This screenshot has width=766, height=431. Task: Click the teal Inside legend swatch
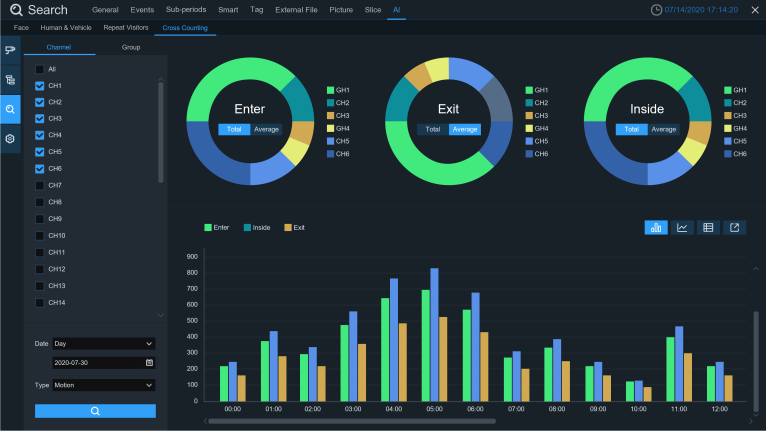pyautogui.click(x=247, y=228)
